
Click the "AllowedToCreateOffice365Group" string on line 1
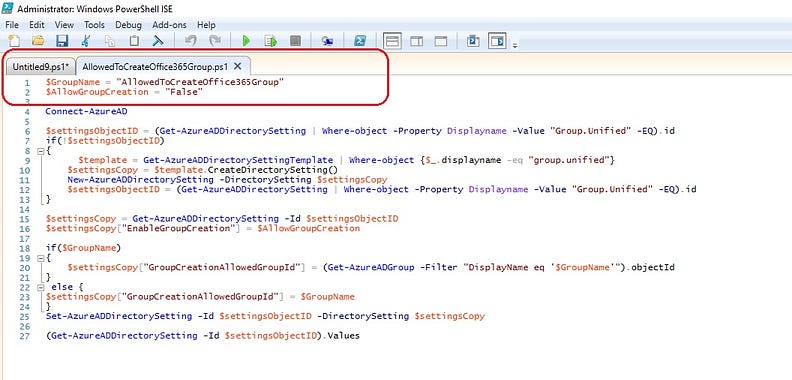point(200,82)
